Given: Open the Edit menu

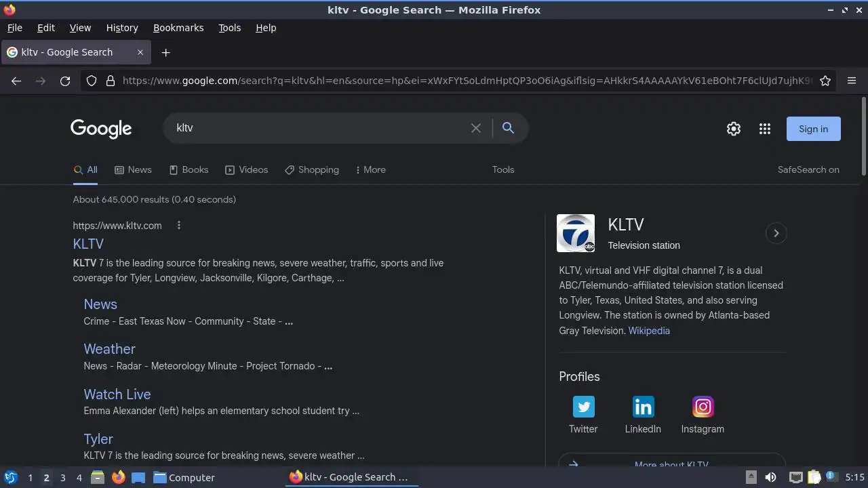Looking at the screenshot, I should coord(46,28).
